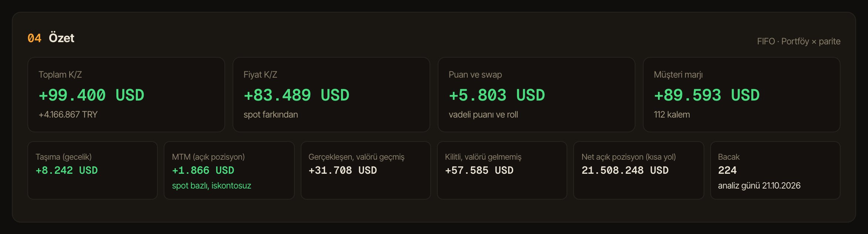Open the Gerçekleşen, valörü geçmiş tile

[366, 170]
